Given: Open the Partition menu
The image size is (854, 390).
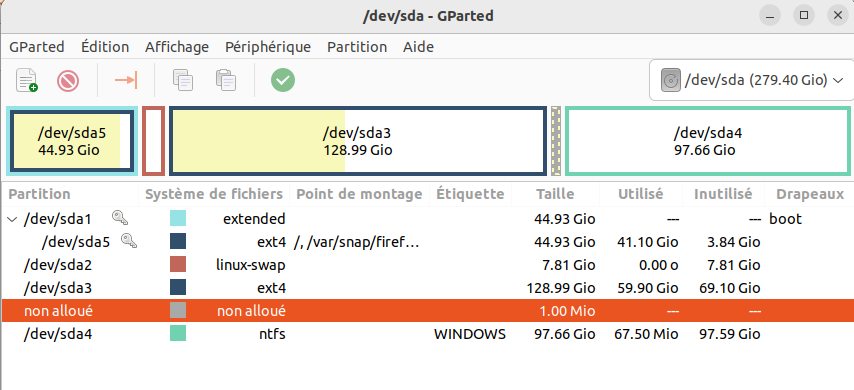Looking at the screenshot, I should (357, 47).
